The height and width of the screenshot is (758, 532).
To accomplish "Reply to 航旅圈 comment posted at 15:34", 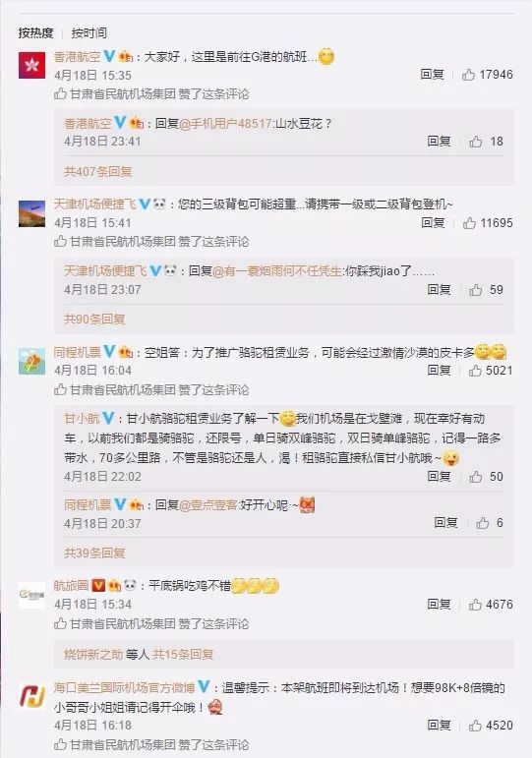I will click(439, 605).
